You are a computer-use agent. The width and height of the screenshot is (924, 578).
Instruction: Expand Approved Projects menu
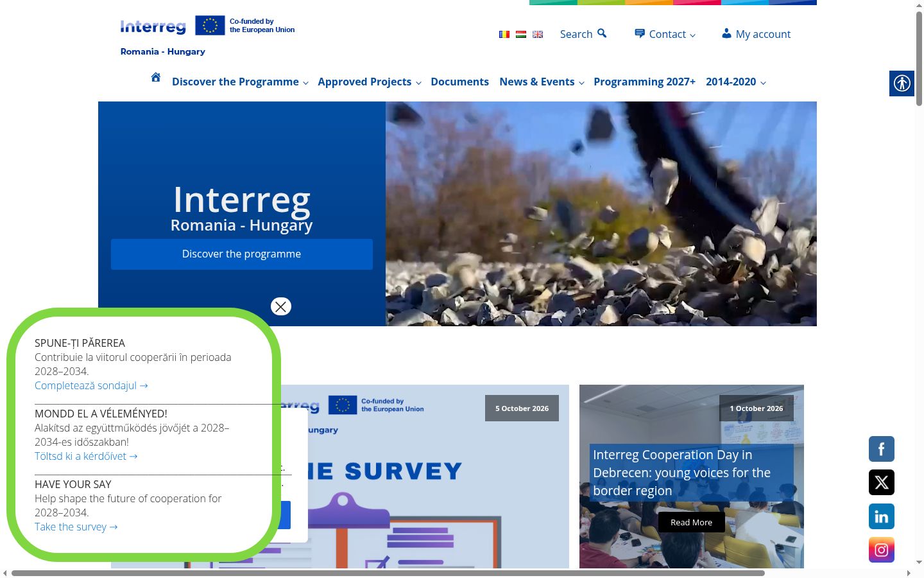[370, 82]
